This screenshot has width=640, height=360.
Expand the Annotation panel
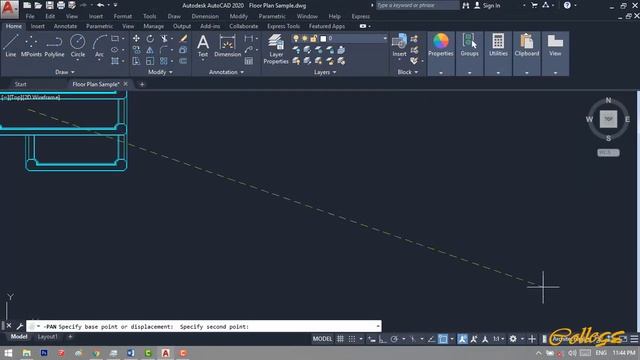point(226,72)
